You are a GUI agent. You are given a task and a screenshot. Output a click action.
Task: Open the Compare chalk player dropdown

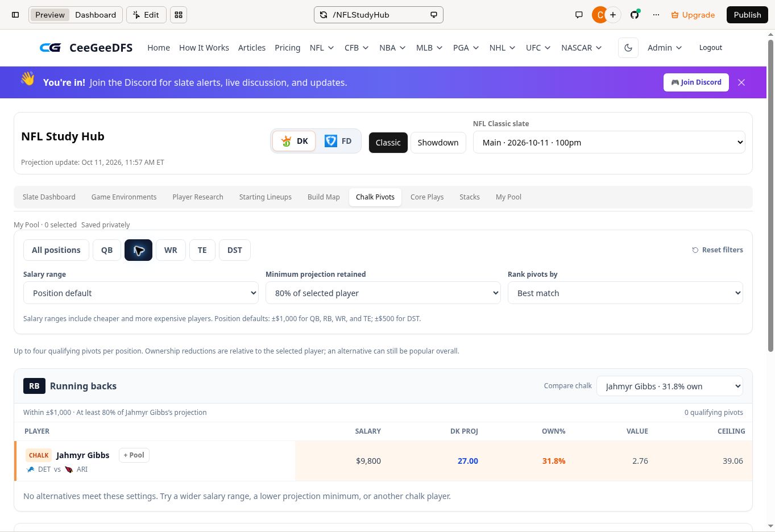[670, 386]
